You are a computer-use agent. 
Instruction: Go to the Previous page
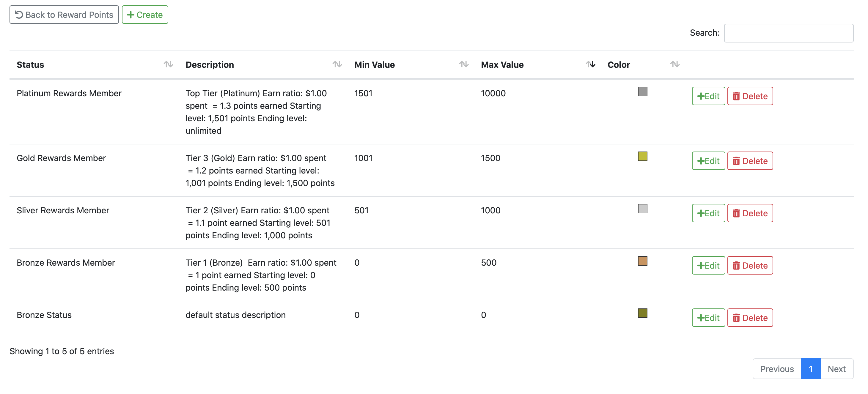(777, 369)
